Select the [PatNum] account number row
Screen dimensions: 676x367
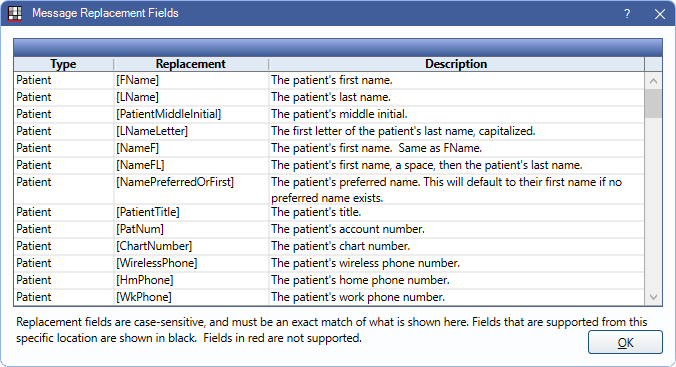point(329,229)
